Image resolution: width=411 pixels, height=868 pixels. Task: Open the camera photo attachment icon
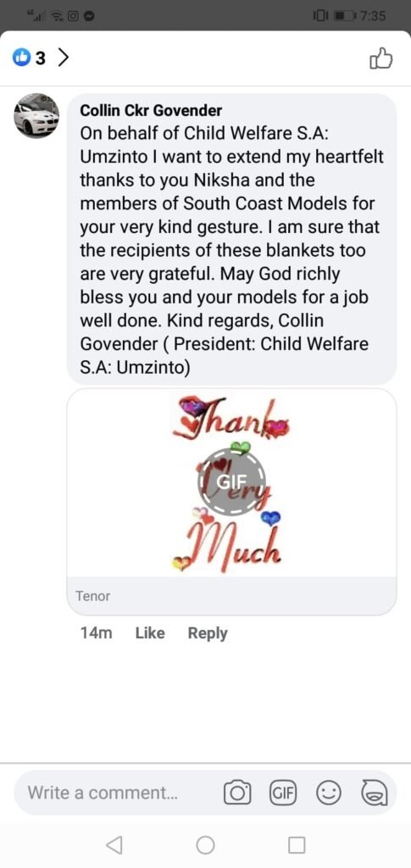pos(237,793)
